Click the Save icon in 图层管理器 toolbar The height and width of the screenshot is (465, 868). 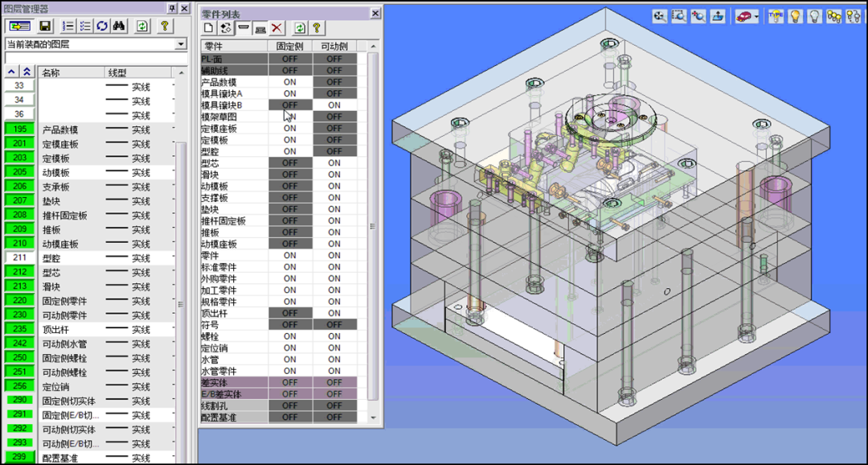pyautogui.click(x=46, y=26)
